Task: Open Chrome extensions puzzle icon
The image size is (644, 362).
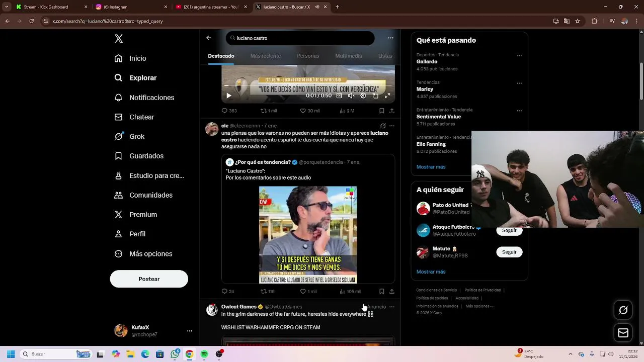Action: click(x=595, y=21)
